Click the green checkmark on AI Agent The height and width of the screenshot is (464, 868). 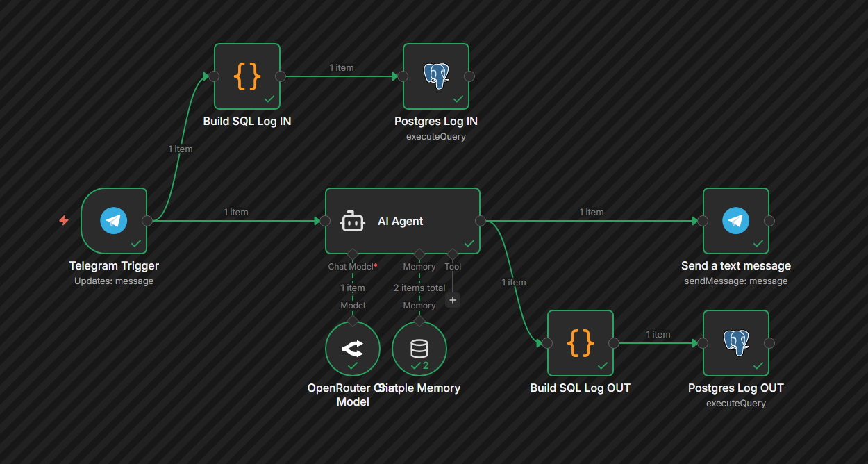coord(469,243)
